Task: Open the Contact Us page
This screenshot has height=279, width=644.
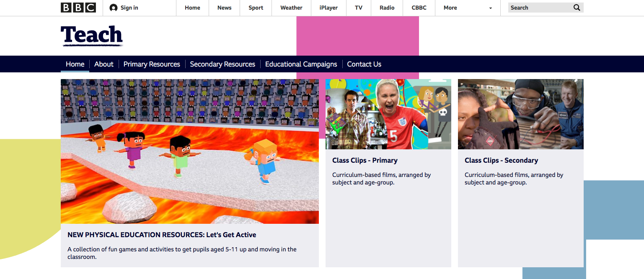Action: click(x=364, y=64)
